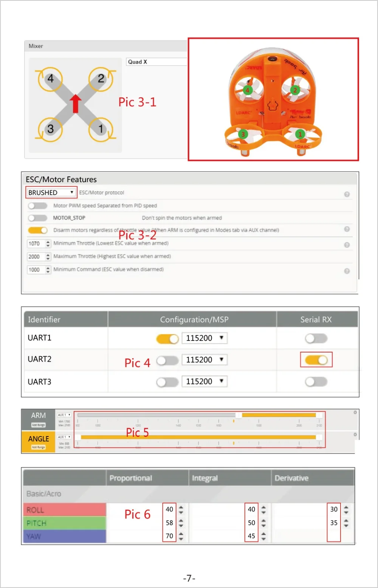The image size is (378, 588).
Task: Toggle Disarm motors regardless of throttle value
Action: [x=37, y=231]
